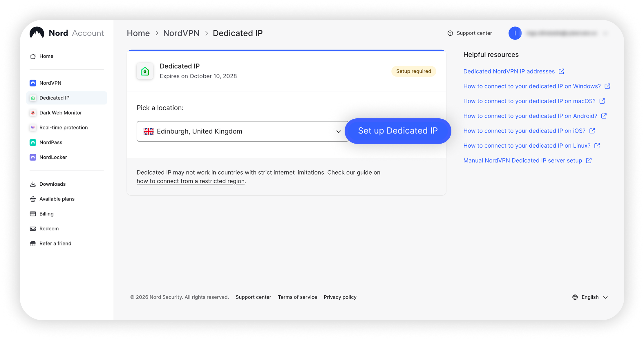Click NordVPN in the breadcrumb
Image resolution: width=644 pixels, height=340 pixels.
181,33
